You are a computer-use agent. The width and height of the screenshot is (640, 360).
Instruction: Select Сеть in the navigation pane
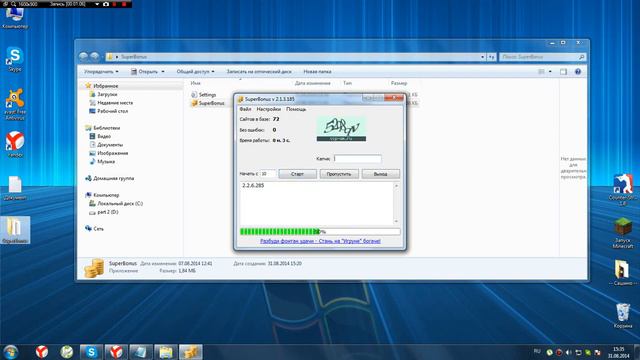pos(98,229)
